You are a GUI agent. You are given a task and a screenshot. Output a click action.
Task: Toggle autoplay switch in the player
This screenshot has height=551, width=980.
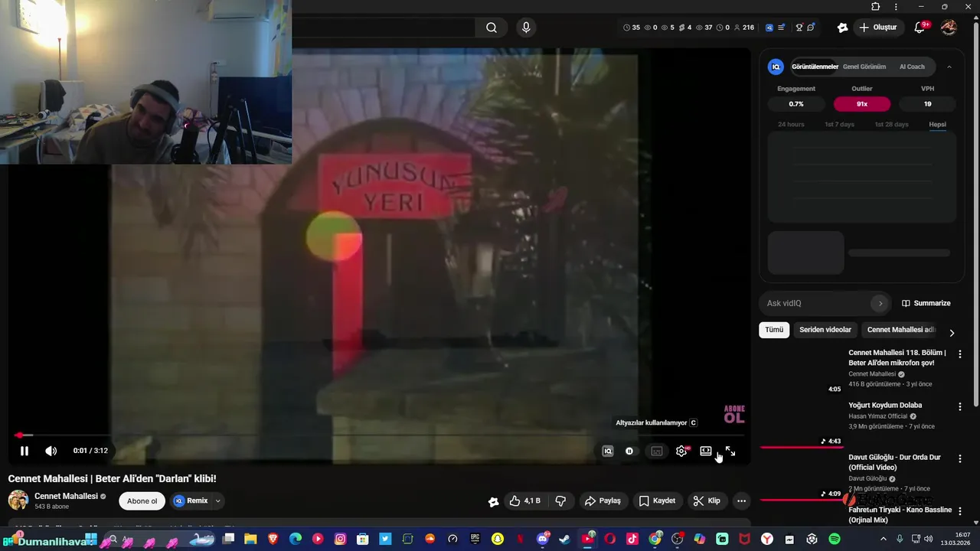click(630, 452)
